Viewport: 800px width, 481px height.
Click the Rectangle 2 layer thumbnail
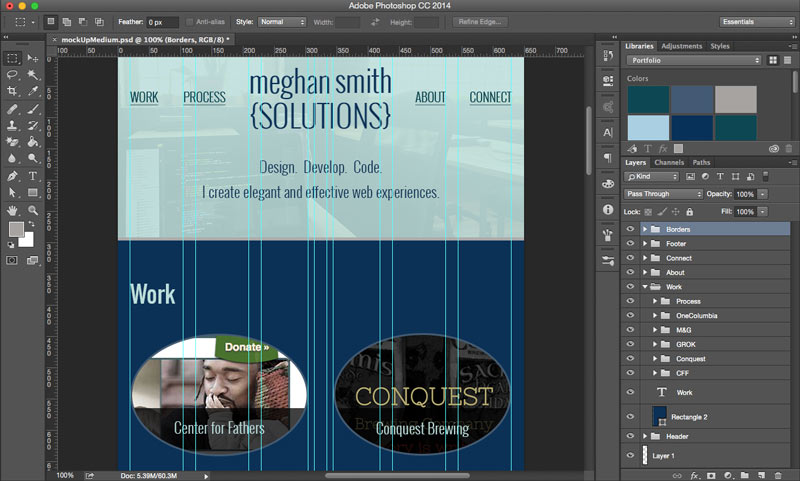click(x=659, y=416)
